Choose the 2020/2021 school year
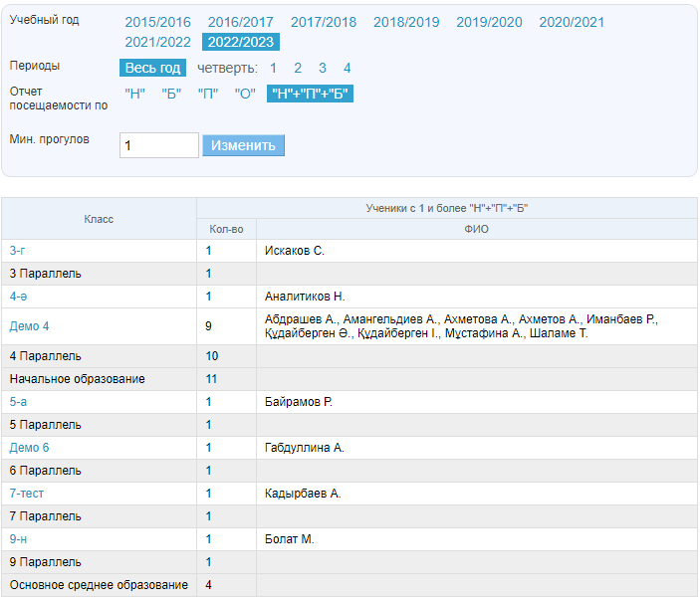Screen dimensions: 700x601 coord(571,22)
